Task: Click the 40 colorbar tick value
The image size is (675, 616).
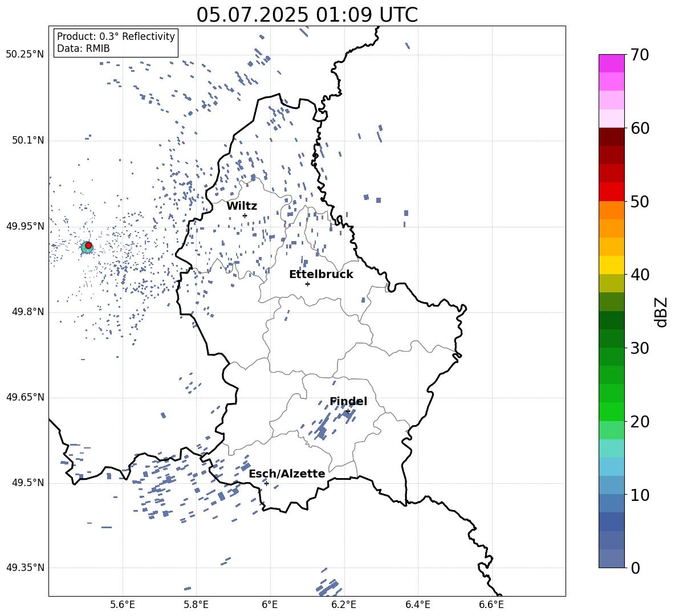Action: (x=640, y=275)
